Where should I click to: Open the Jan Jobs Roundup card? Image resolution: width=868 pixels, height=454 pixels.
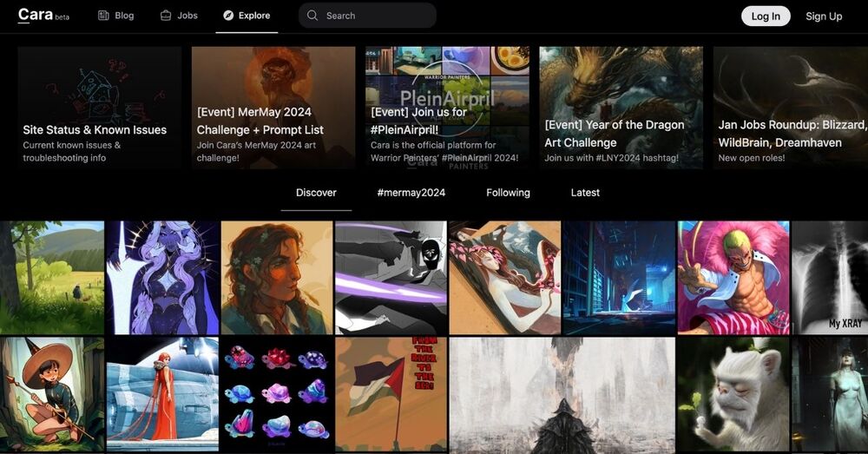(790, 108)
